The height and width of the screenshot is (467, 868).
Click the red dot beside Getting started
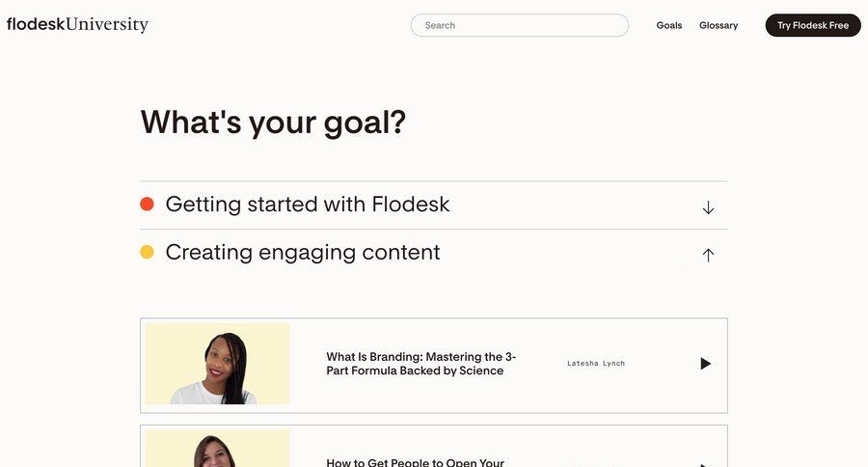point(148,205)
